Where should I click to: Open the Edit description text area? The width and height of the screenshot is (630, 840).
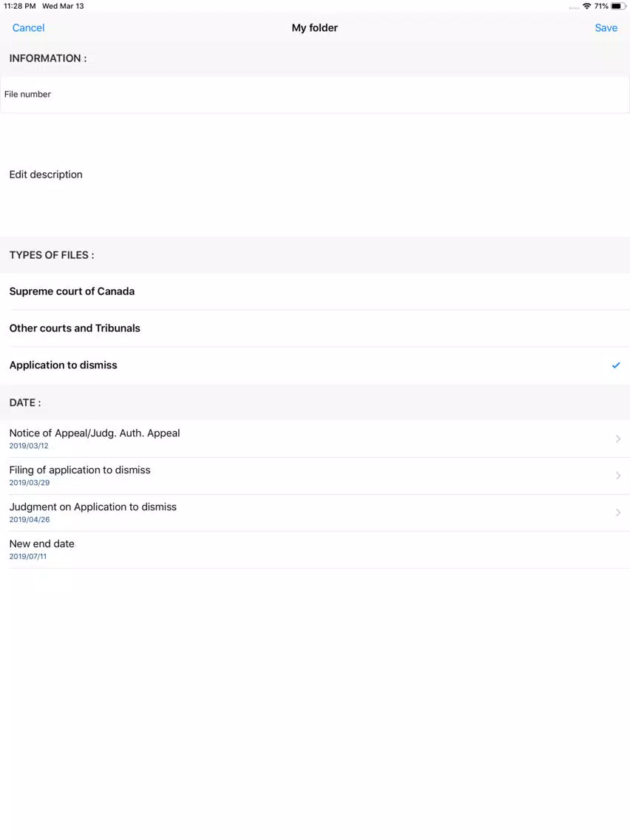[x=315, y=175]
